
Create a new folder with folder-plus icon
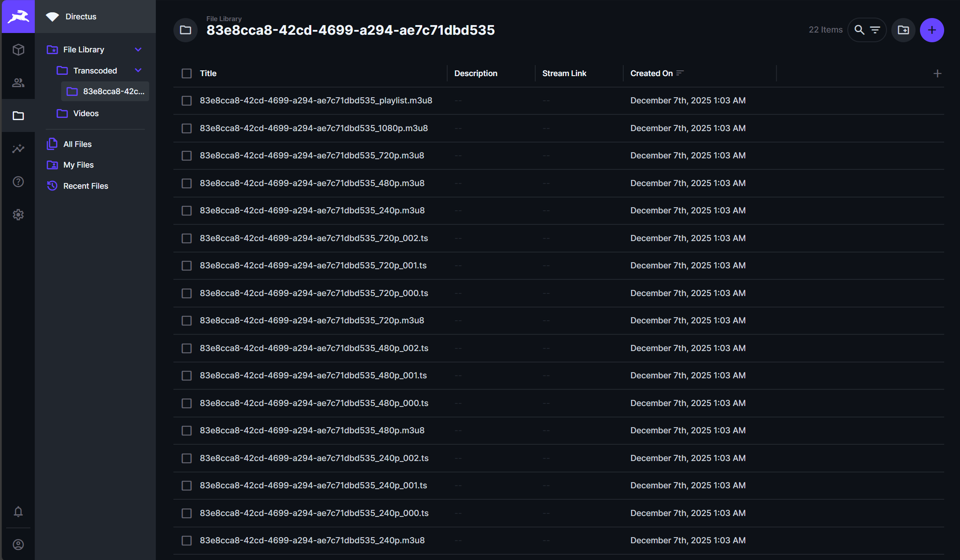[904, 30]
